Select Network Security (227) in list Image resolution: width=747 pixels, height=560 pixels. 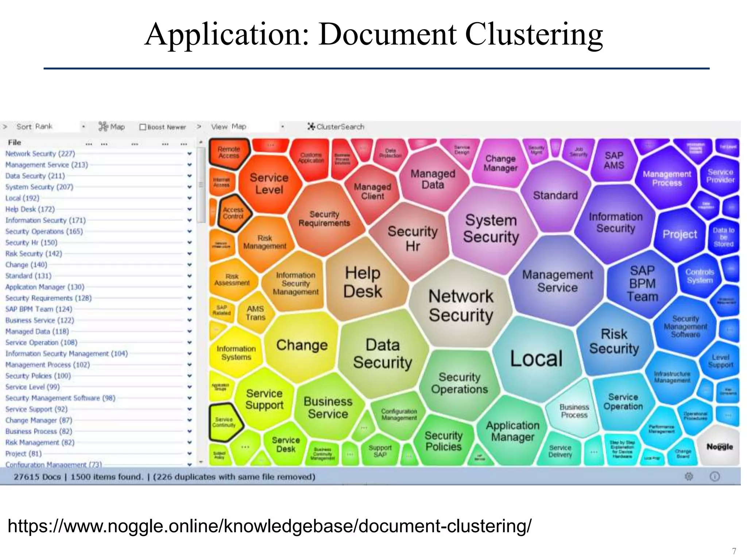point(40,154)
